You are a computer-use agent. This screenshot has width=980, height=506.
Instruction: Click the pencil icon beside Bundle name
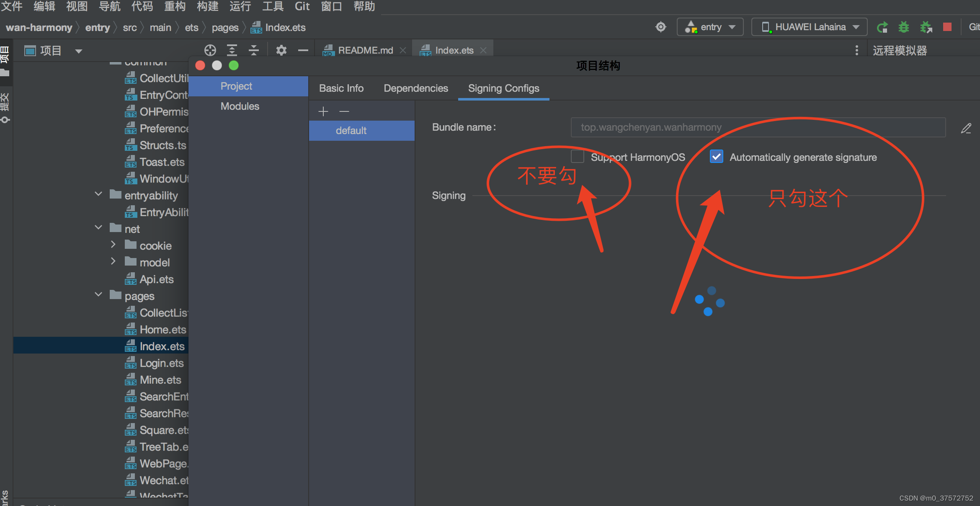pos(966,128)
